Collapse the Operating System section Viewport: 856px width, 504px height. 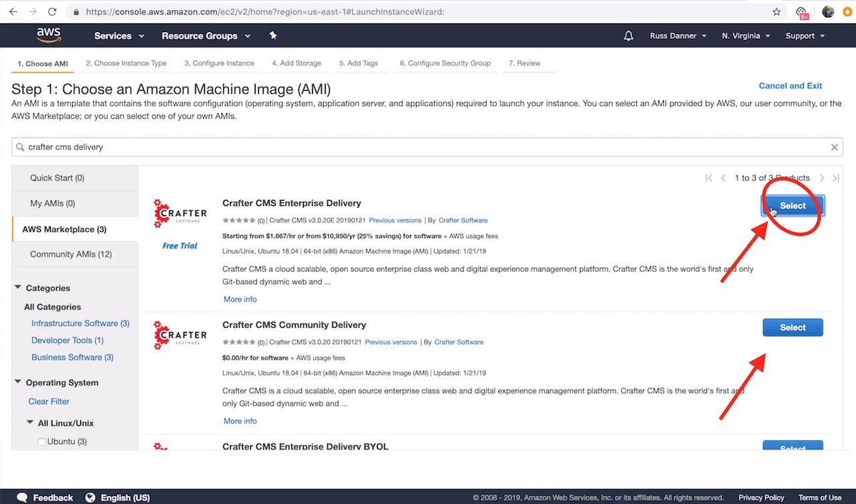(18, 382)
